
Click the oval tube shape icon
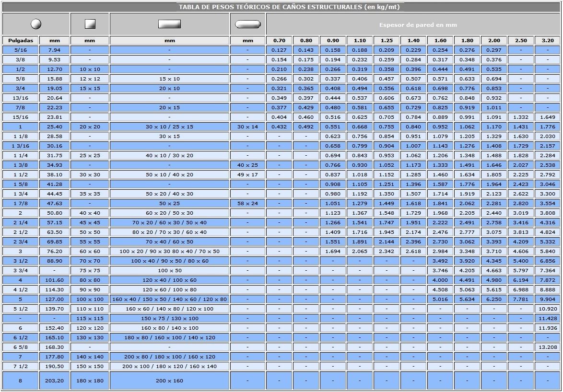(248, 24)
